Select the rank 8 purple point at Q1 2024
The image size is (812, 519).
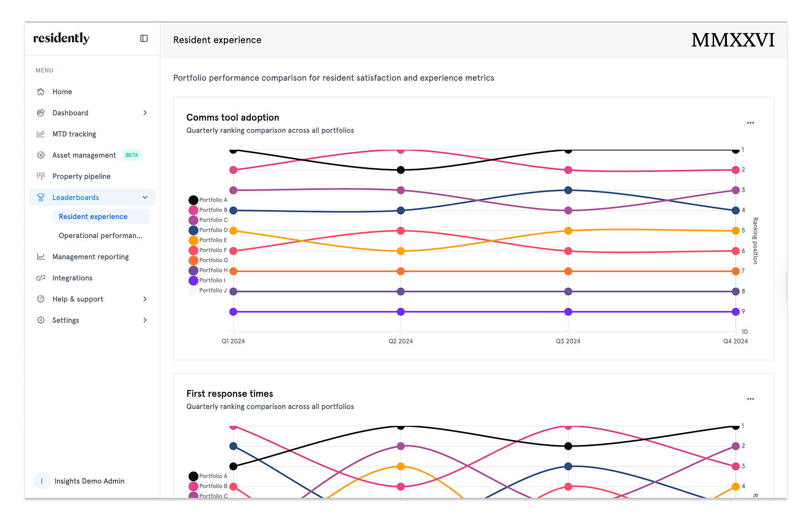pos(233,292)
